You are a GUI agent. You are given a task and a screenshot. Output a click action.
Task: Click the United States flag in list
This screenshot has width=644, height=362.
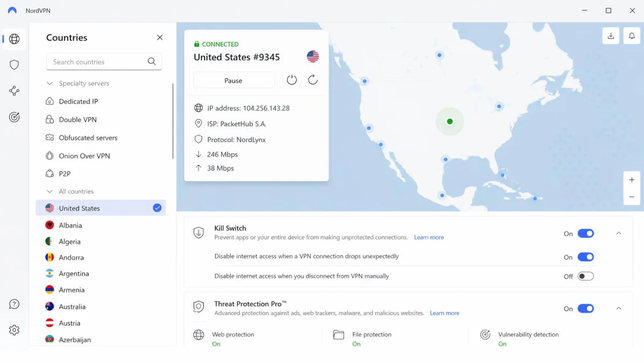(50, 208)
